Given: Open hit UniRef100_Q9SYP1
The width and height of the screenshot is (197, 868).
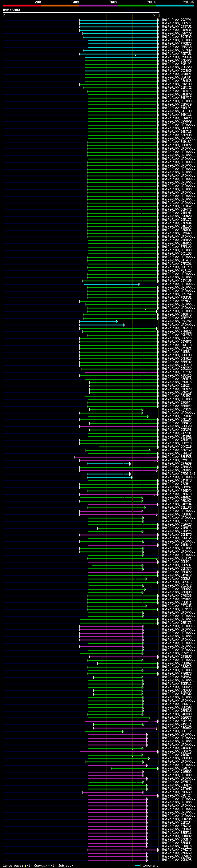Looking at the screenshot, I should coord(176,20).
